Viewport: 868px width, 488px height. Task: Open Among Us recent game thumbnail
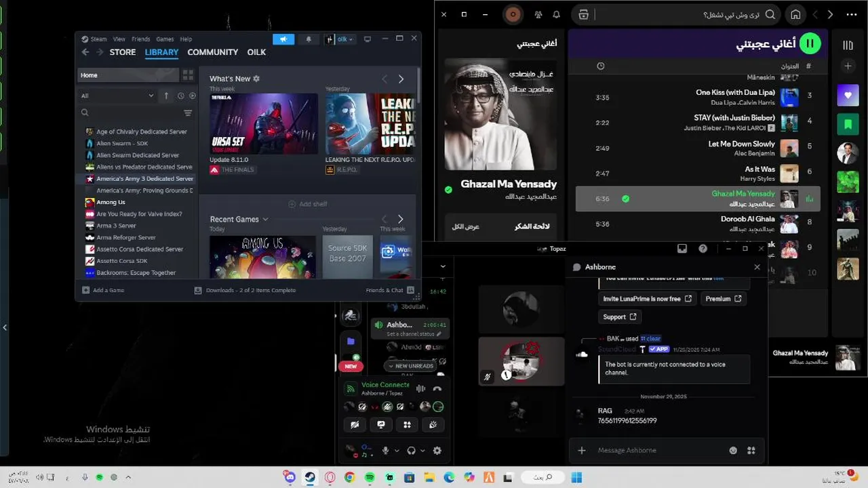pos(262,257)
